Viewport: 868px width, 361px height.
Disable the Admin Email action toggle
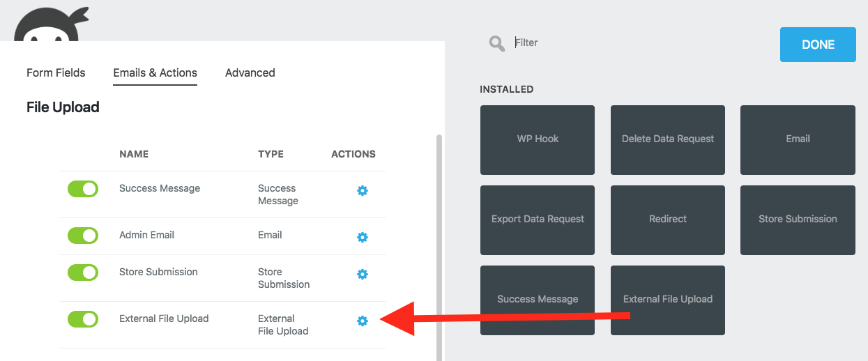point(83,236)
